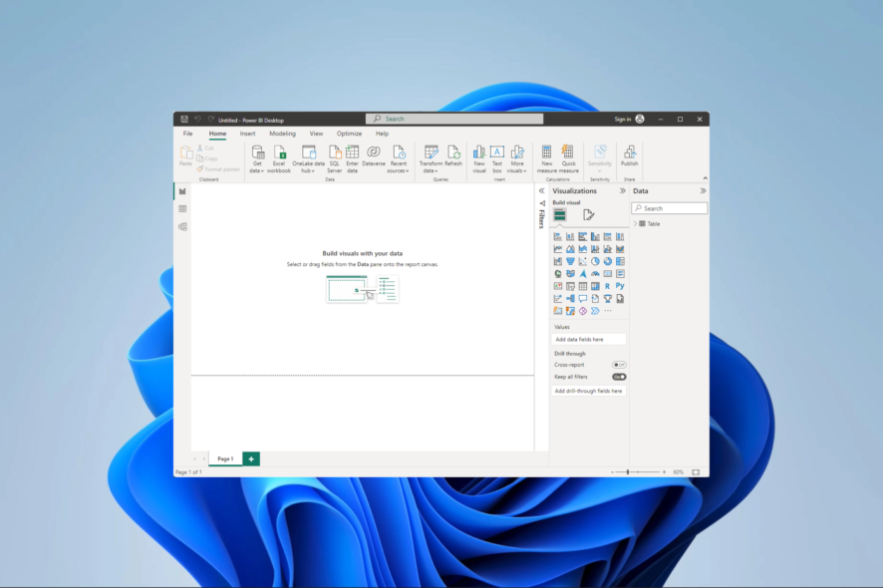Open the Dataverse connector
Image resolution: width=883 pixels, height=588 pixels.
[x=374, y=156]
